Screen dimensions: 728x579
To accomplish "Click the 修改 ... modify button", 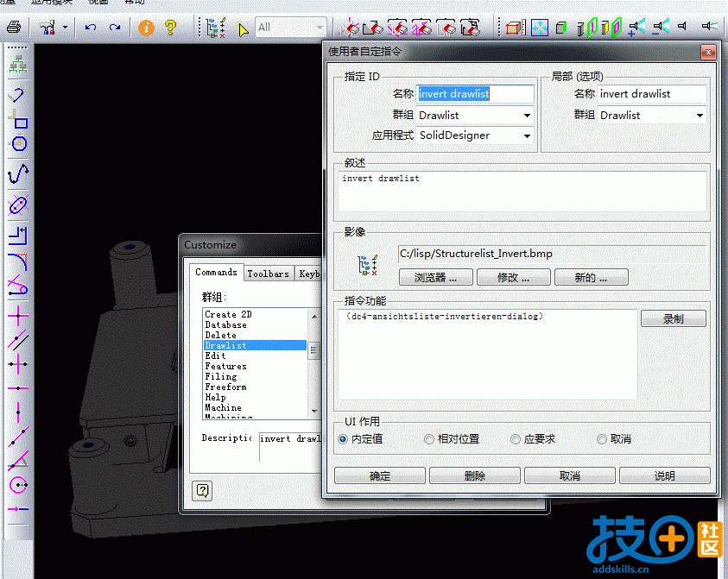I will (x=514, y=278).
